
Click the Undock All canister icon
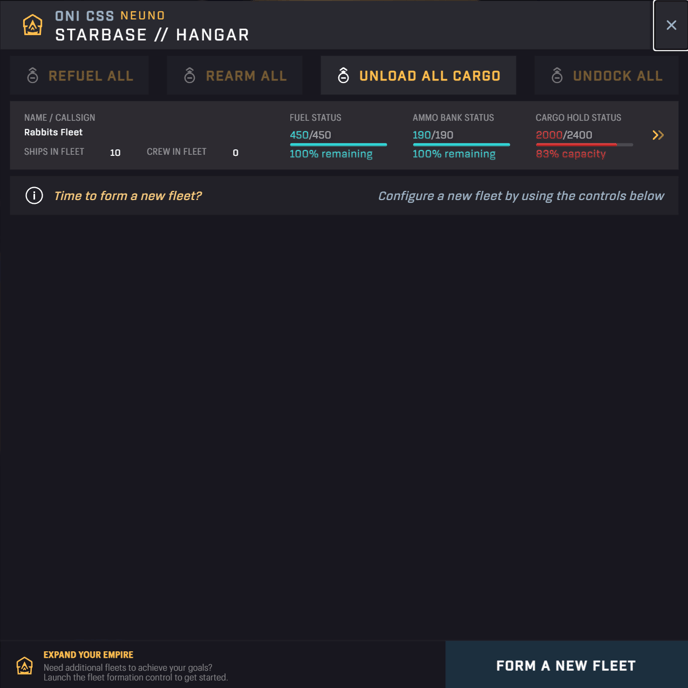pyautogui.click(x=557, y=75)
